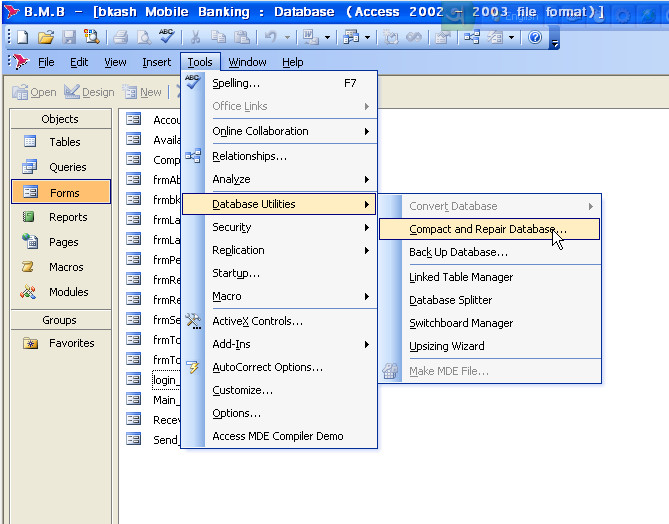669x524 pixels.
Task: Select Database Splitter
Action: point(489,300)
